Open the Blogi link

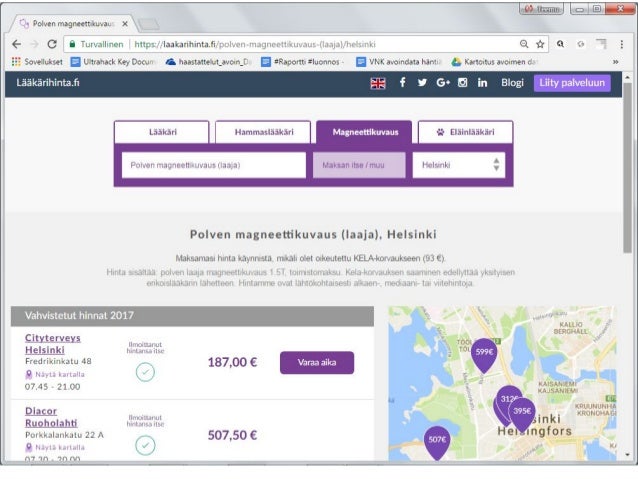512,83
